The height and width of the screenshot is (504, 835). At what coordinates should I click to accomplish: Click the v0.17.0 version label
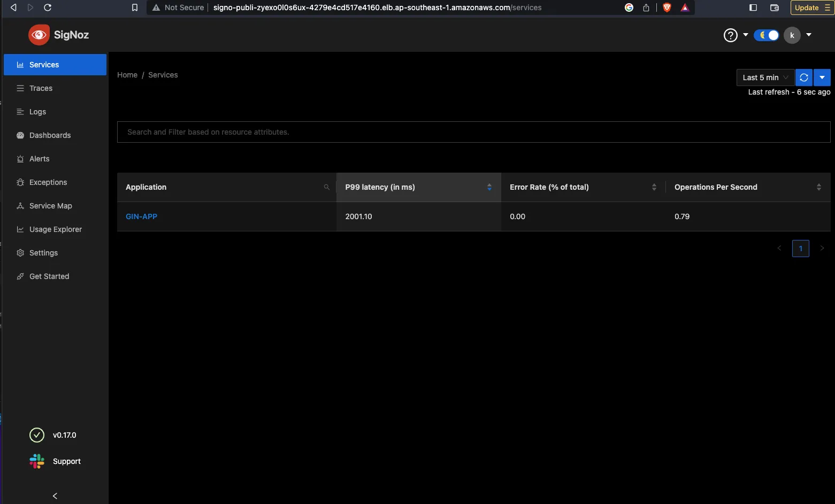(x=65, y=435)
